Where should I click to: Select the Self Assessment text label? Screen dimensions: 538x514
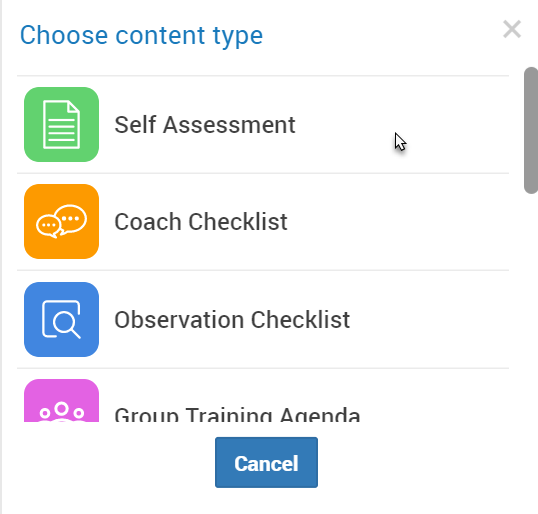tap(205, 125)
